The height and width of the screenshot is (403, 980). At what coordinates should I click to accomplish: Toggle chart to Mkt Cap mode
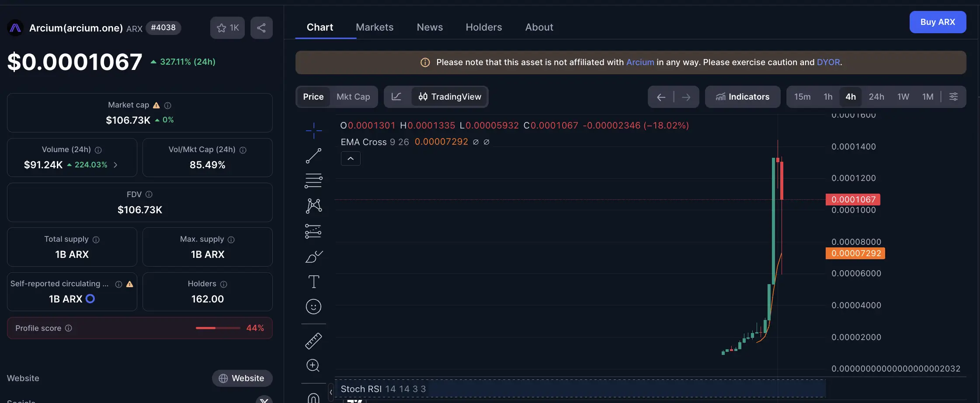(x=353, y=97)
